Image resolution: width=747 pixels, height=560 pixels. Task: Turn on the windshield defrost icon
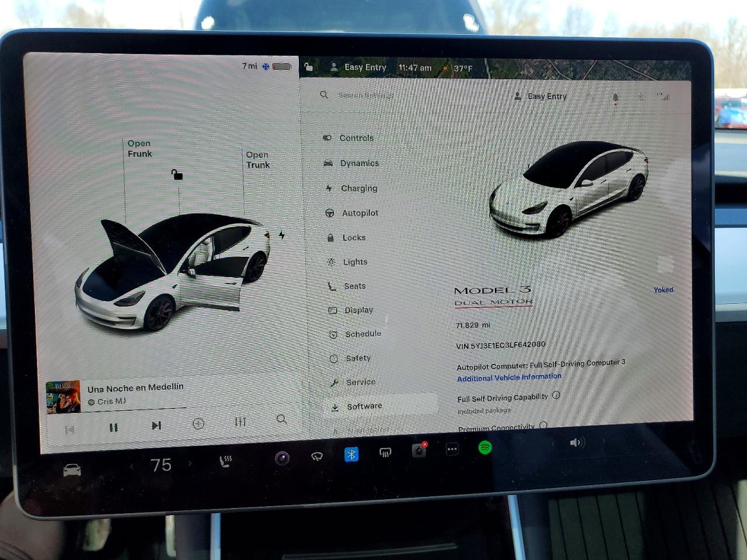coord(385,452)
